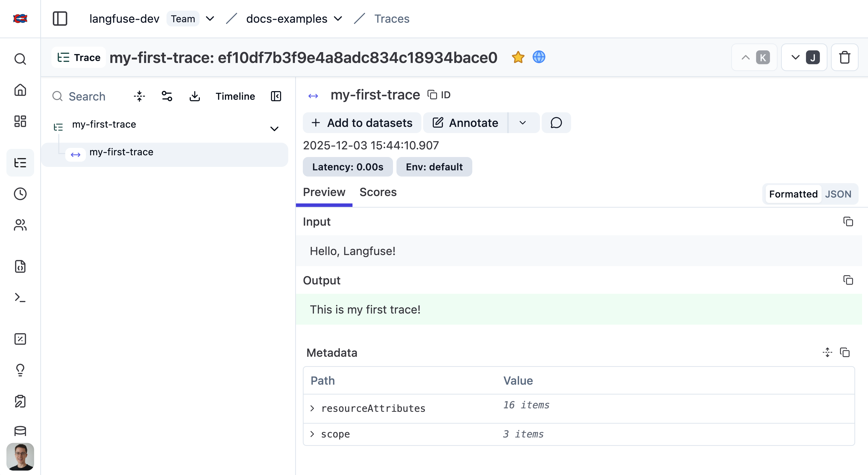Open the Annotate dropdown arrow
The height and width of the screenshot is (475, 868).
pos(523,123)
